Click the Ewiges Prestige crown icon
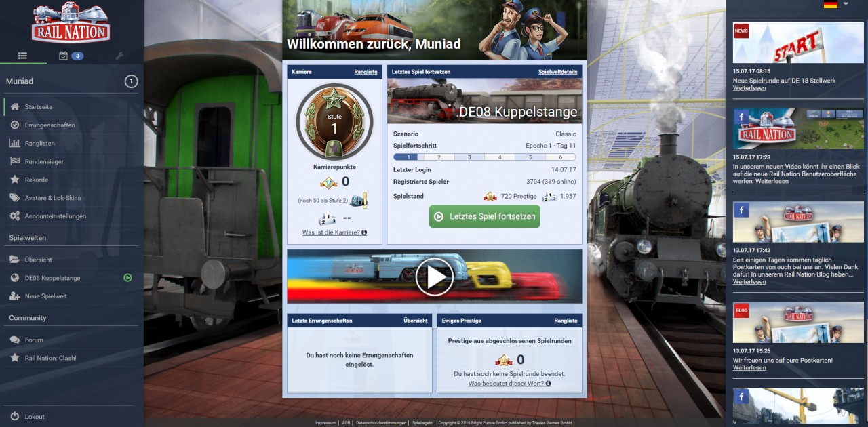 click(504, 360)
